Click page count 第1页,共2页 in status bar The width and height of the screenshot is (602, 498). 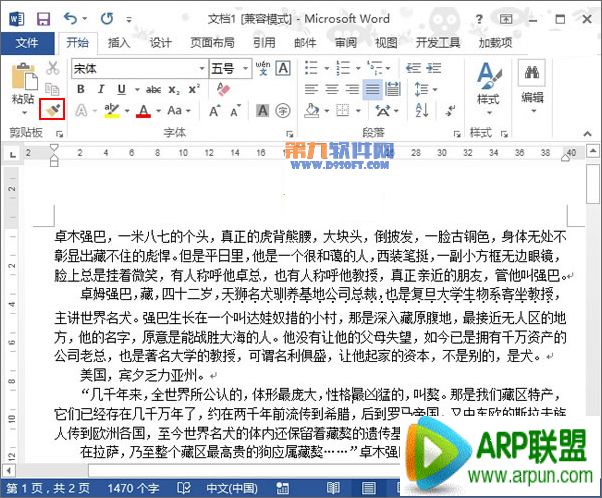[x=48, y=488]
